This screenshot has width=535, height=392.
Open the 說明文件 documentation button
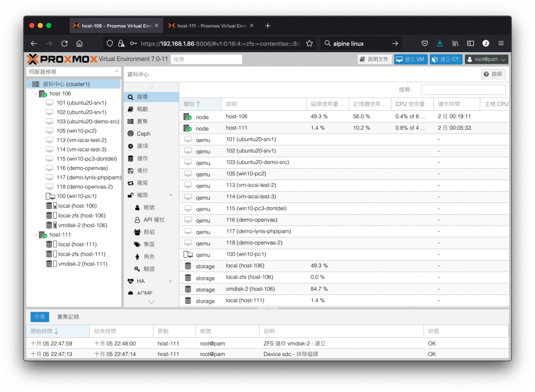coord(374,60)
